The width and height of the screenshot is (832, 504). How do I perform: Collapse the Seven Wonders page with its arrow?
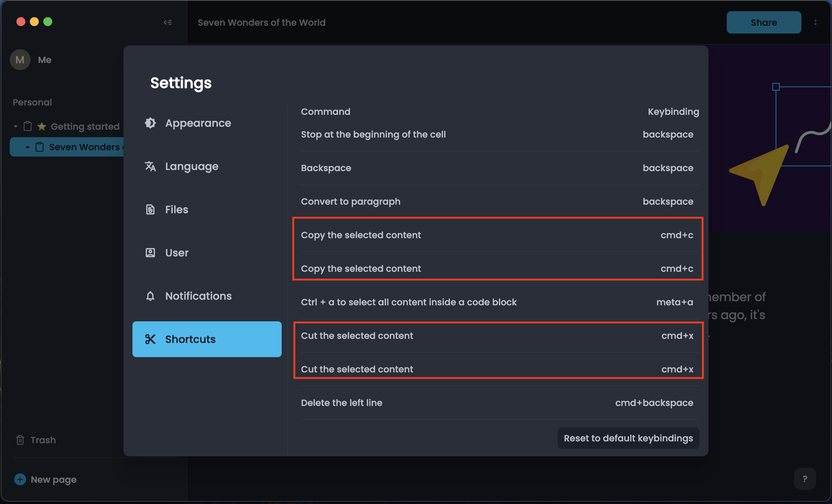pos(27,147)
